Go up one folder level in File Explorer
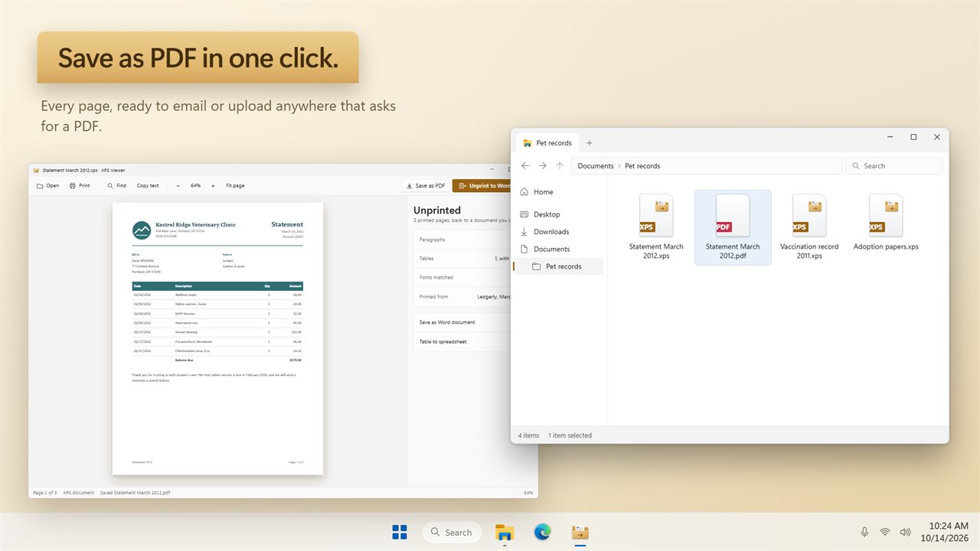 (x=560, y=166)
